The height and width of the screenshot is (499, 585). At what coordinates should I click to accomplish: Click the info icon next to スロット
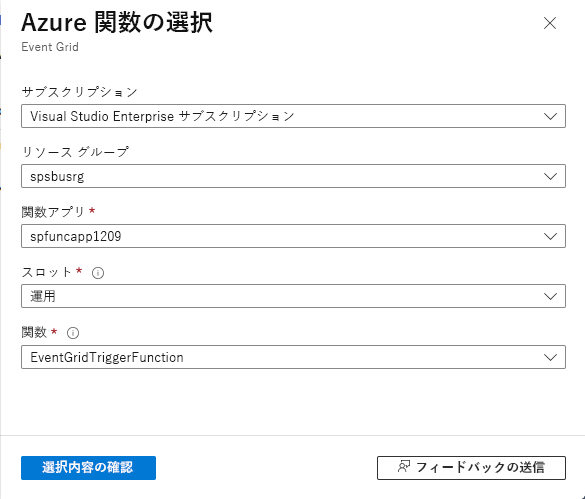click(98, 273)
